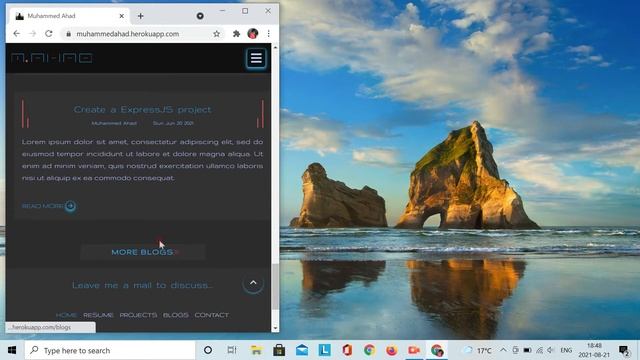Click the media control icon in tab strip
The height and width of the screenshot is (360, 640).
[x=200, y=16]
